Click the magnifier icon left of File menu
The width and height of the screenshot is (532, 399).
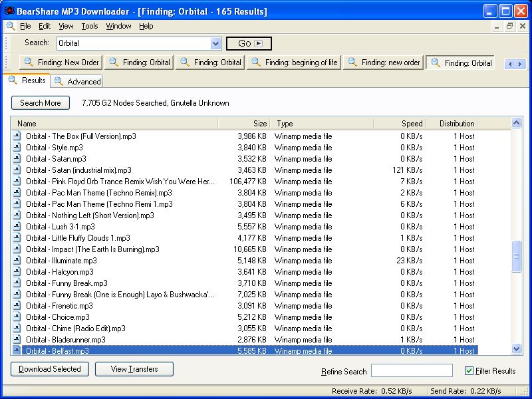tap(10, 26)
